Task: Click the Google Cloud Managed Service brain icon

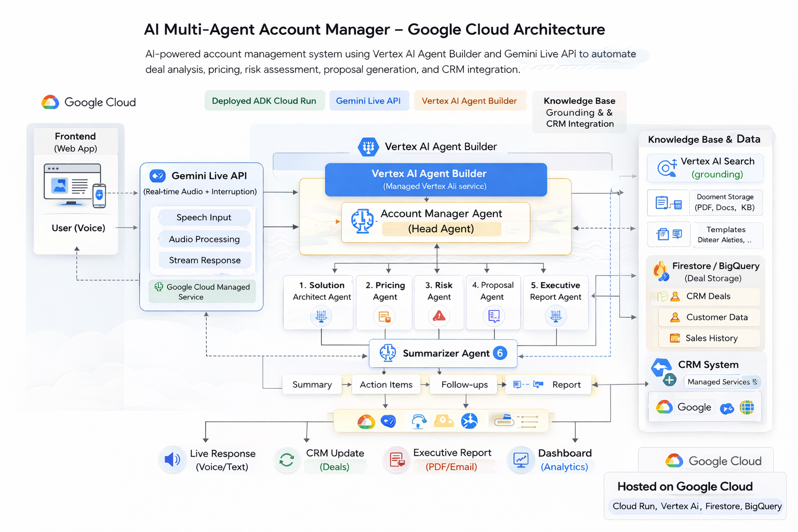Action: [x=159, y=287]
